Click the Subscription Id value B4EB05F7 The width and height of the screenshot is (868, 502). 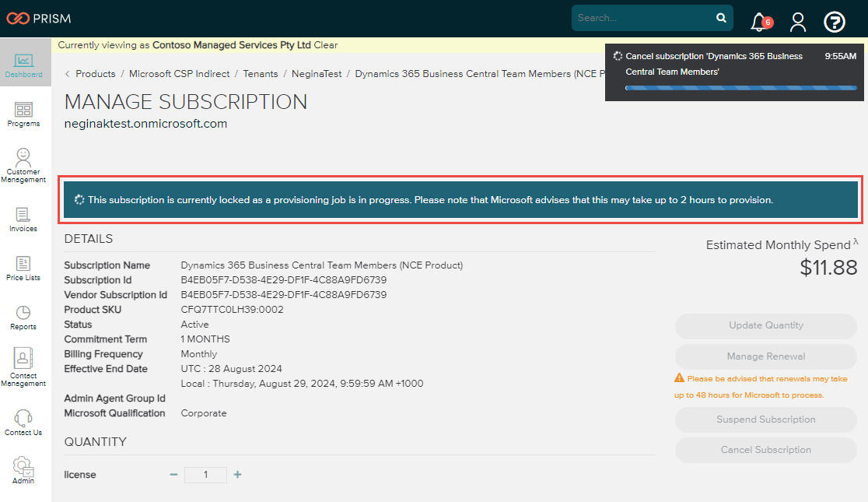(283, 280)
